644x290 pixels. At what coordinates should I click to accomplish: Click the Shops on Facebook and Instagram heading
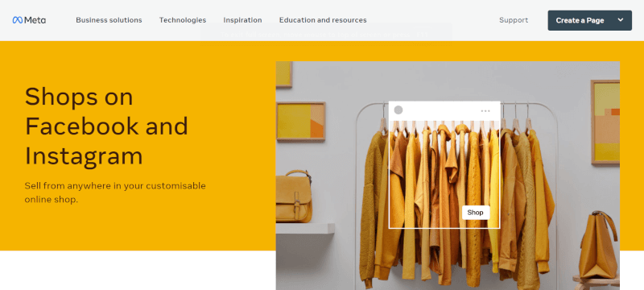[x=106, y=126]
